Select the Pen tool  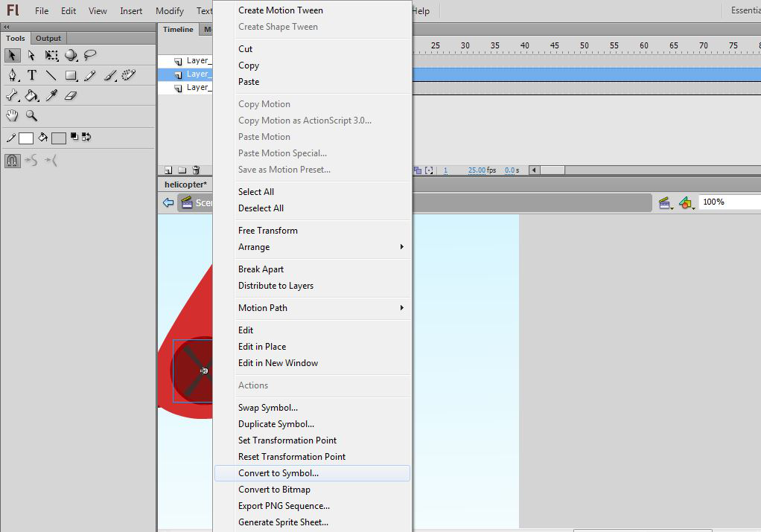[13, 75]
